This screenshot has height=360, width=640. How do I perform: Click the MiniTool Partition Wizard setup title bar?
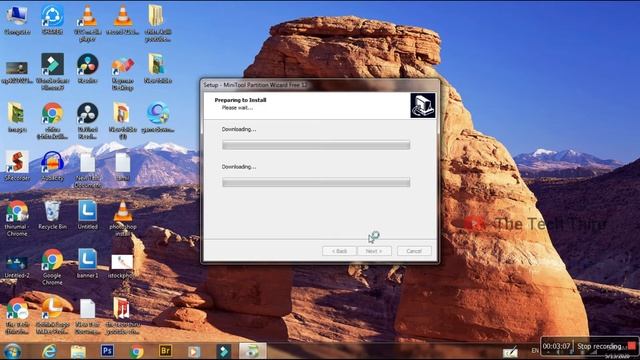[320, 85]
